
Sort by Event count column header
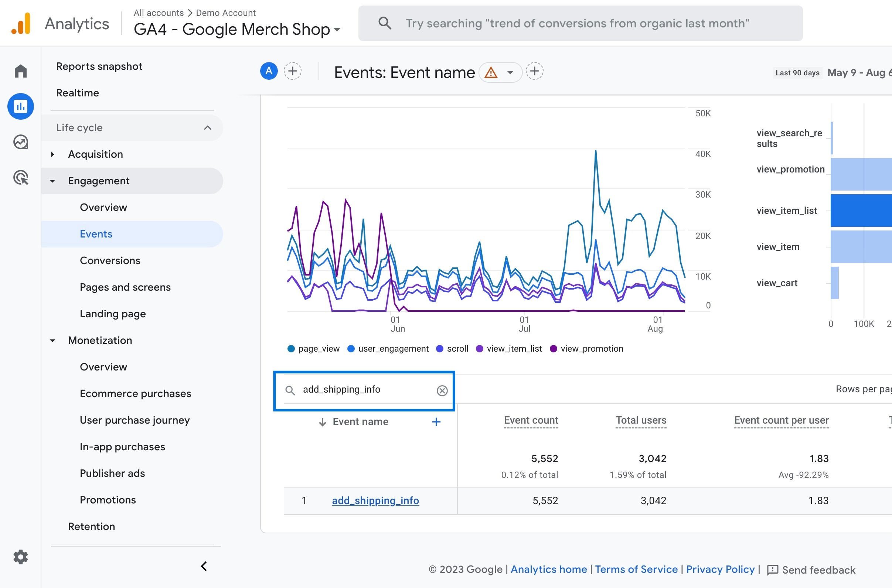point(531,420)
